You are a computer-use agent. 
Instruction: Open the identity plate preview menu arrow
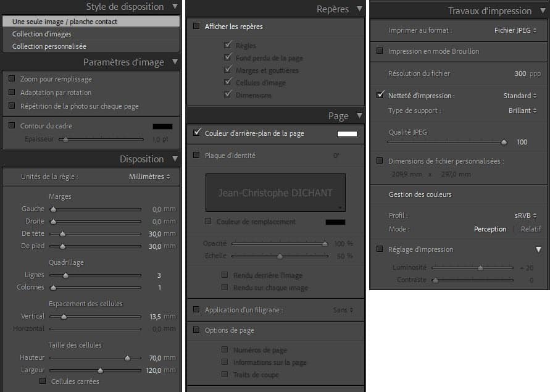tap(341, 208)
